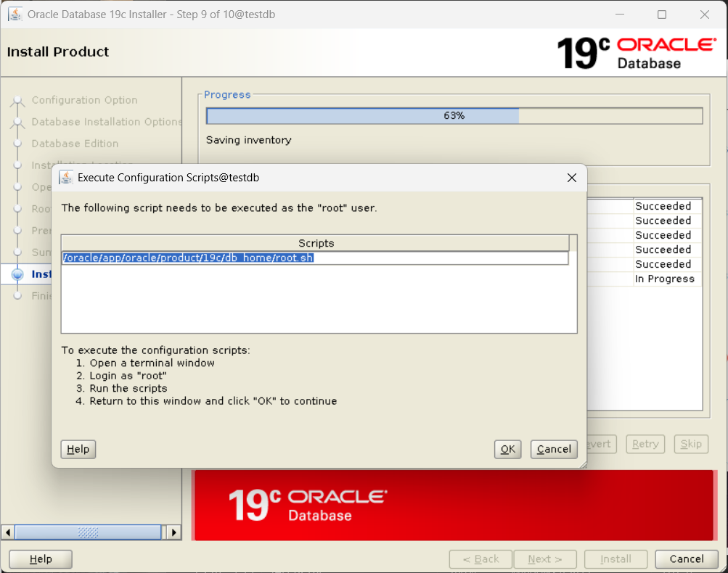Select Configuration Option step in sidebar
The image size is (728, 573).
(x=84, y=100)
